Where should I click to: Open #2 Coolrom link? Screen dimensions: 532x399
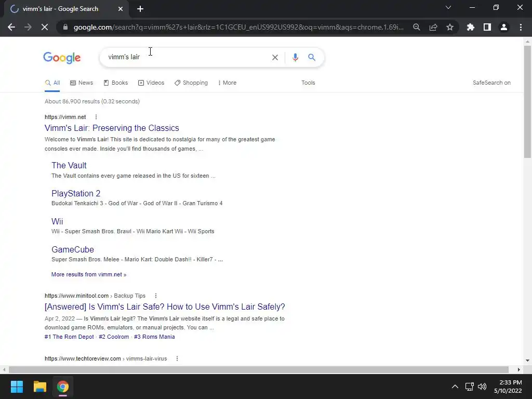tap(114, 337)
